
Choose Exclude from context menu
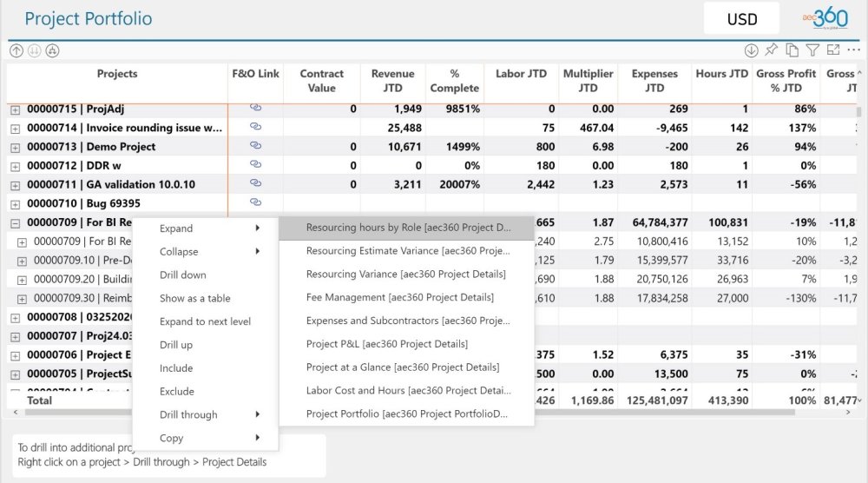pyautogui.click(x=205, y=391)
